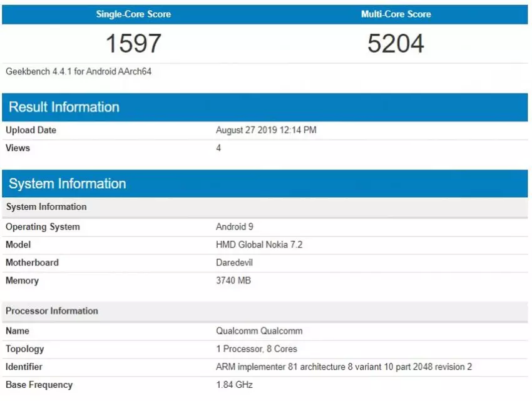Click the System Information blue header
Screen dimensions: 532x401
point(67,183)
